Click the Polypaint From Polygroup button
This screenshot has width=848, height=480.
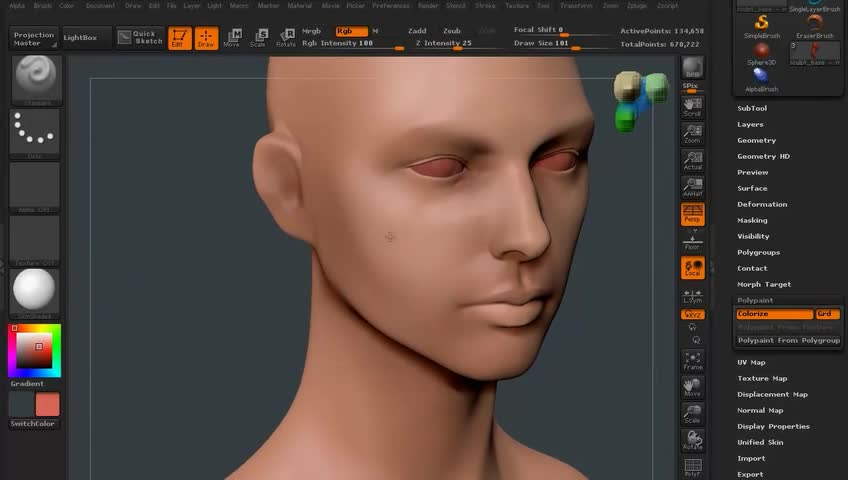point(789,340)
